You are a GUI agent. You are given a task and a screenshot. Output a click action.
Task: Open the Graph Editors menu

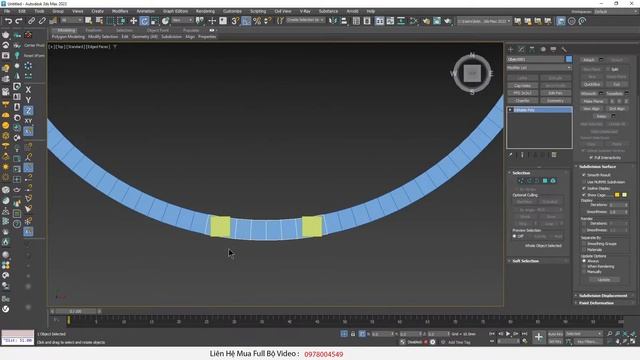(x=176, y=11)
